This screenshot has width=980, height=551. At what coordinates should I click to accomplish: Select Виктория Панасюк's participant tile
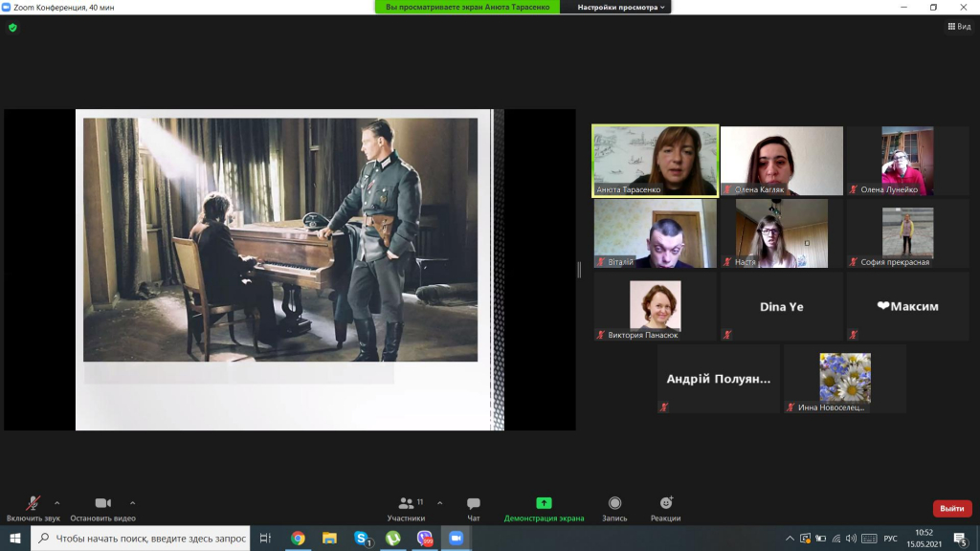coord(655,306)
